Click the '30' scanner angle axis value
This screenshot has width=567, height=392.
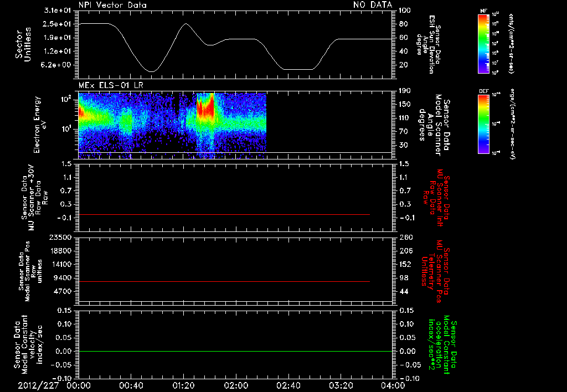tap(403, 146)
